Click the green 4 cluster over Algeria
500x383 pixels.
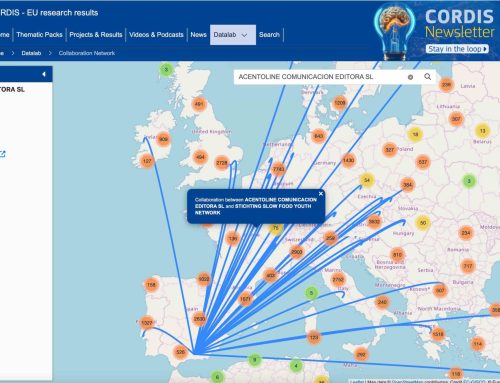click(x=296, y=366)
